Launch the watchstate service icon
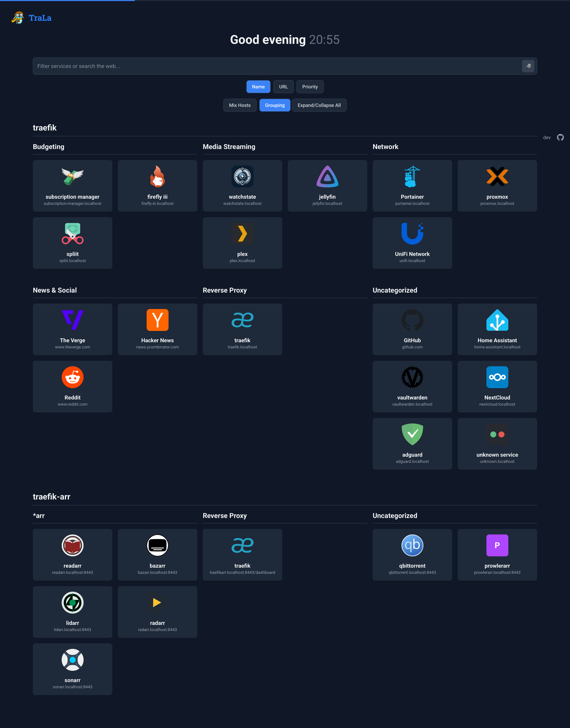The width and height of the screenshot is (570, 728). click(x=242, y=176)
